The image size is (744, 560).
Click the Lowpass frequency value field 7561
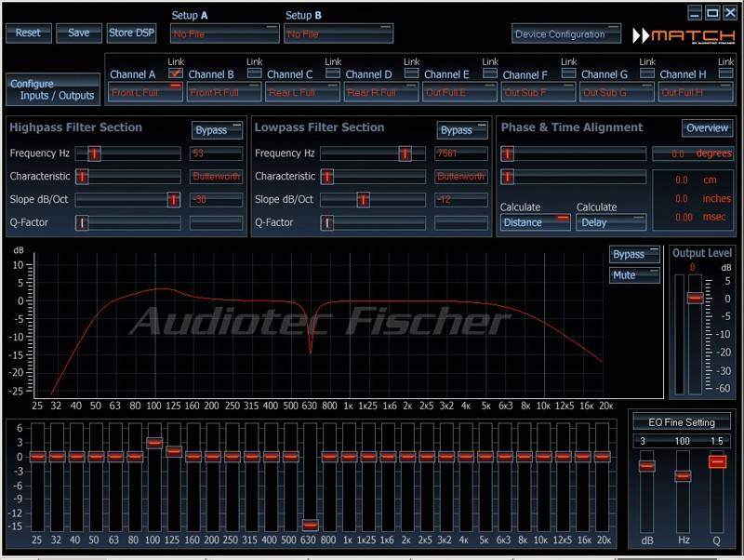(460, 153)
